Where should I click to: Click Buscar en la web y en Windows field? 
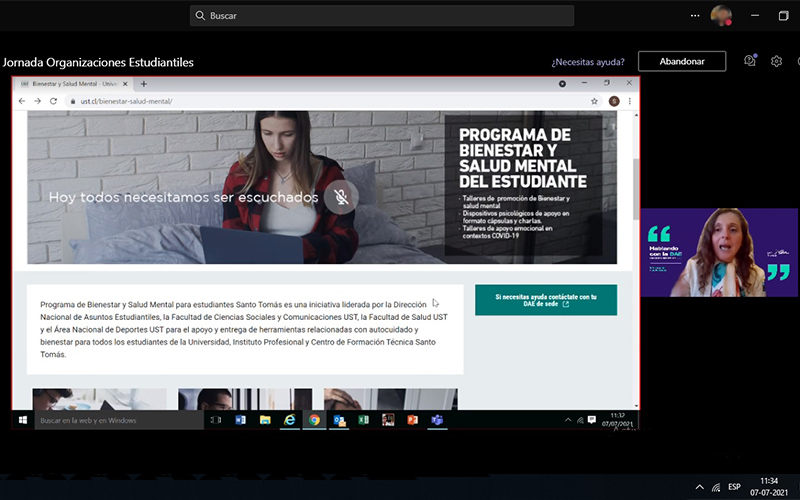coord(119,420)
